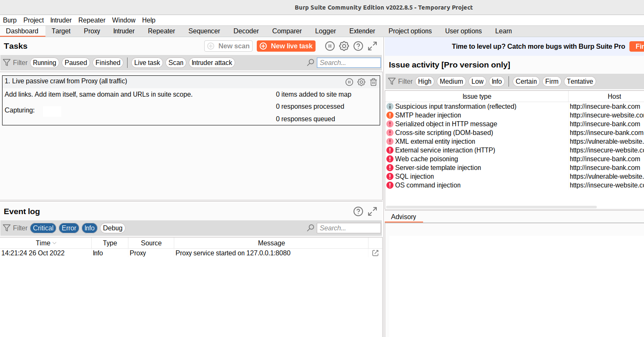Toggle the Finished tasks filter

[x=108, y=62]
